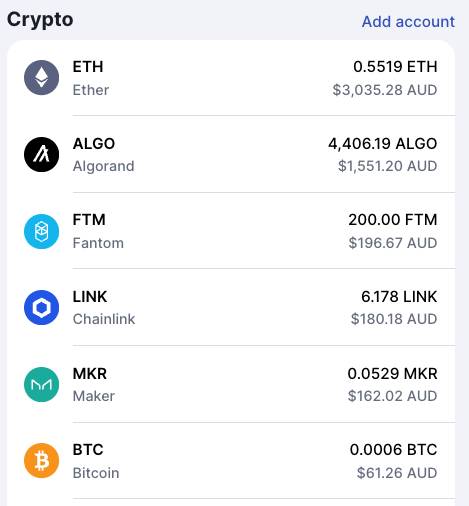Click the $180.18 AUD Chainlink value
The width and height of the screenshot is (469, 506).
point(394,319)
